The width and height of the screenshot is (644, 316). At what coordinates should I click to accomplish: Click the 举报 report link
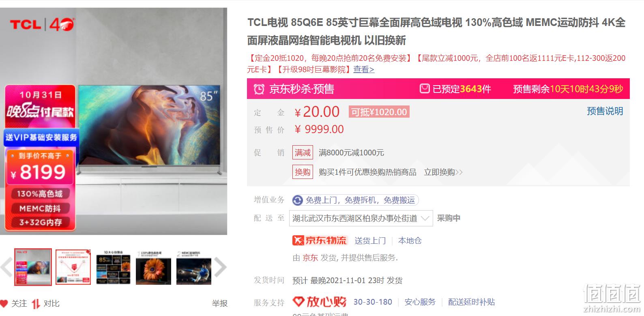click(219, 303)
